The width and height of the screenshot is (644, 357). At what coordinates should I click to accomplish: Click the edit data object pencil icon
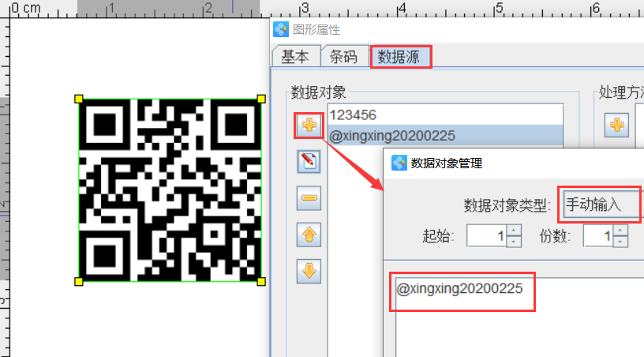309,162
